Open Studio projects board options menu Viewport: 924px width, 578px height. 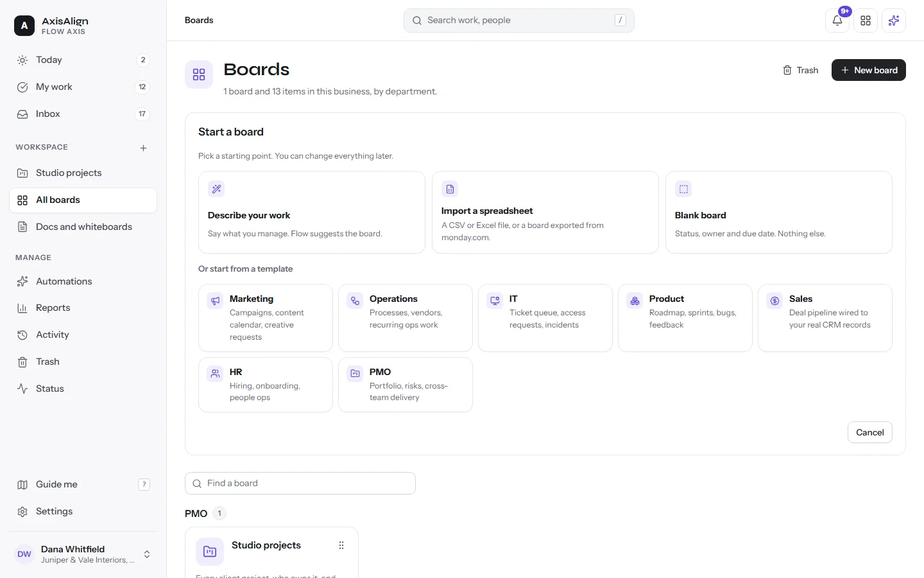pos(341,545)
